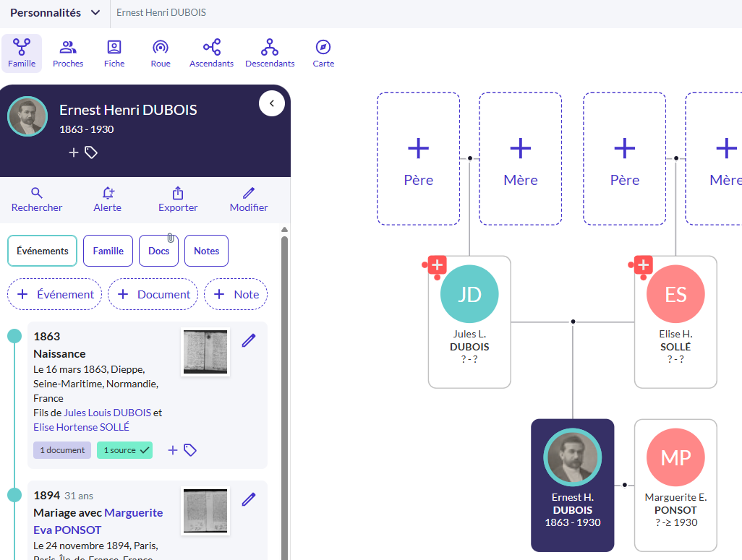Open the Fiche profile view

click(114, 54)
